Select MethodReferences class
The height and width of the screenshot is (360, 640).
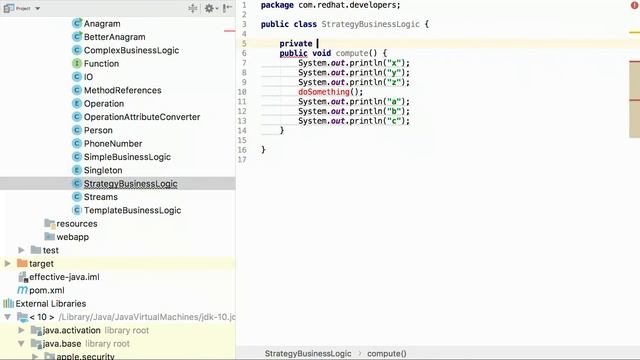click(x=122, y=90)
